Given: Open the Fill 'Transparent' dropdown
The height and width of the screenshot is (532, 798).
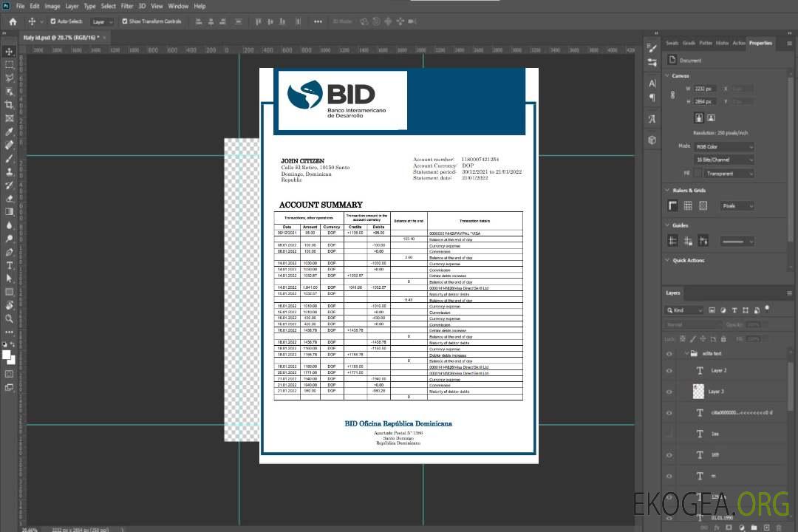Looking at the screenshot, I should tap(729, 174).
